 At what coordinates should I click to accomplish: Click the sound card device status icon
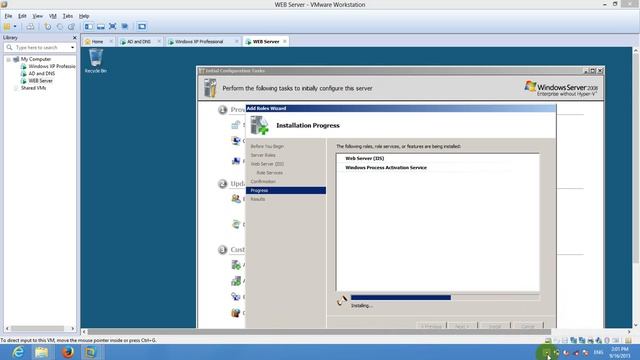(x=598, y=340)
